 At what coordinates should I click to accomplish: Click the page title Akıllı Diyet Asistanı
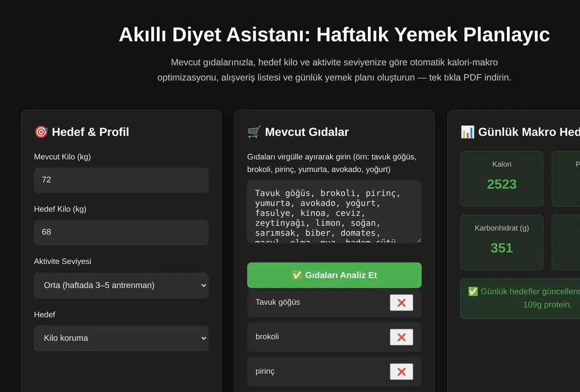tap(334, 35)
